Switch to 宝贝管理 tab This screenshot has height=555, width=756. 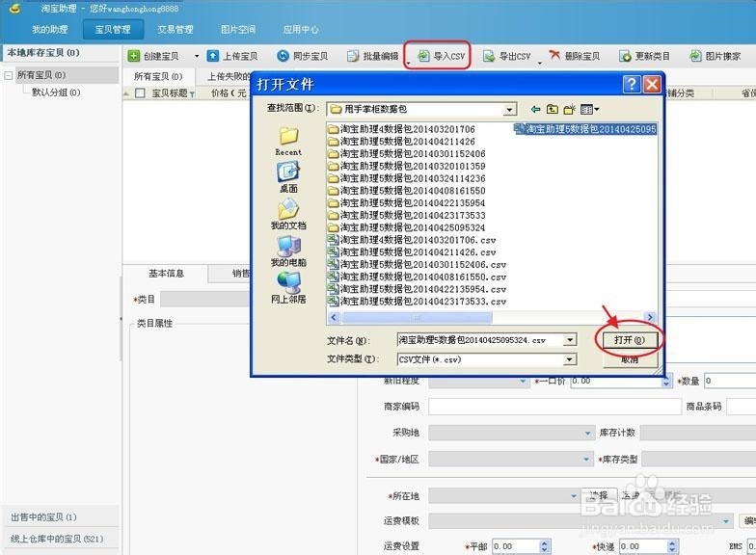click(x=113, y=29)
